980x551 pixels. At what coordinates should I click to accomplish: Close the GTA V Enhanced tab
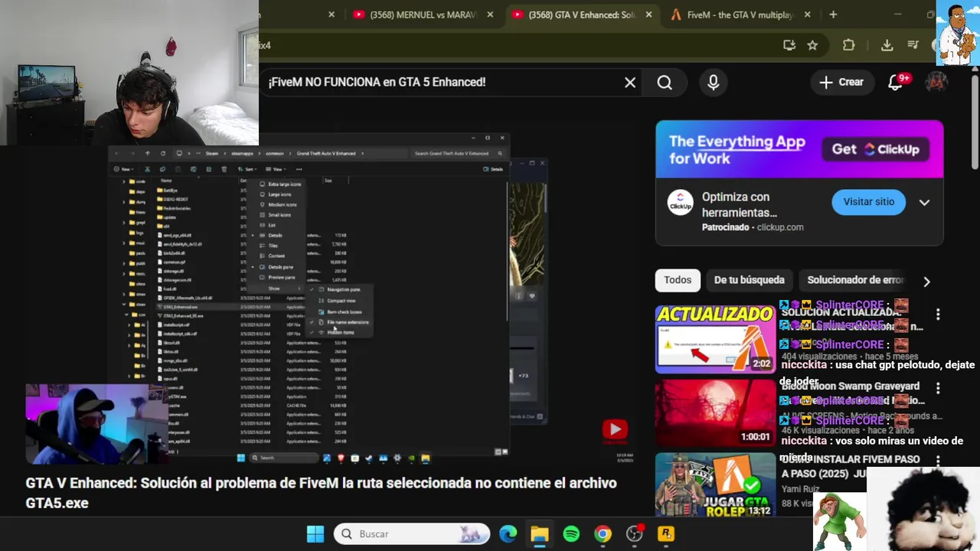(x=649, y=15)
